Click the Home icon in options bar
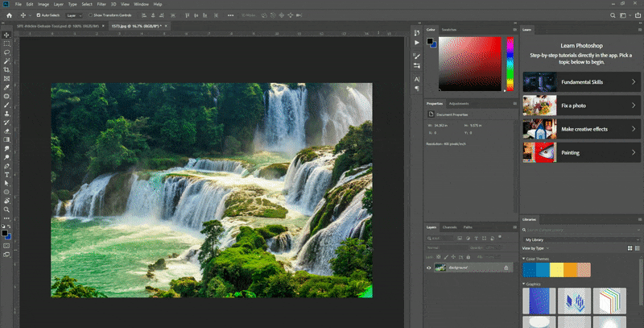The height and width of the screenshot is (328, 644). pyautogui.click(x=7, y=15)
